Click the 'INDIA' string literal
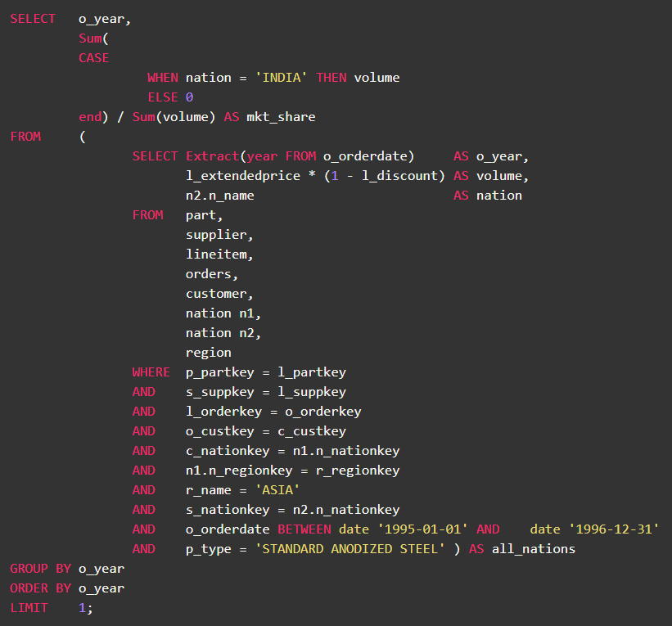Viewport: 672px width, 626px height. [x=281, y=78]
